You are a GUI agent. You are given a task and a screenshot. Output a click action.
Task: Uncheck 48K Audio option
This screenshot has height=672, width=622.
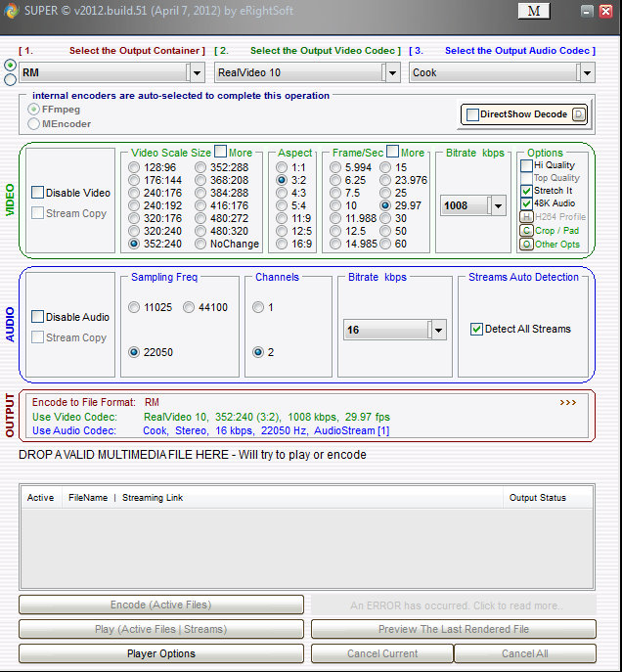click(526, 203)
